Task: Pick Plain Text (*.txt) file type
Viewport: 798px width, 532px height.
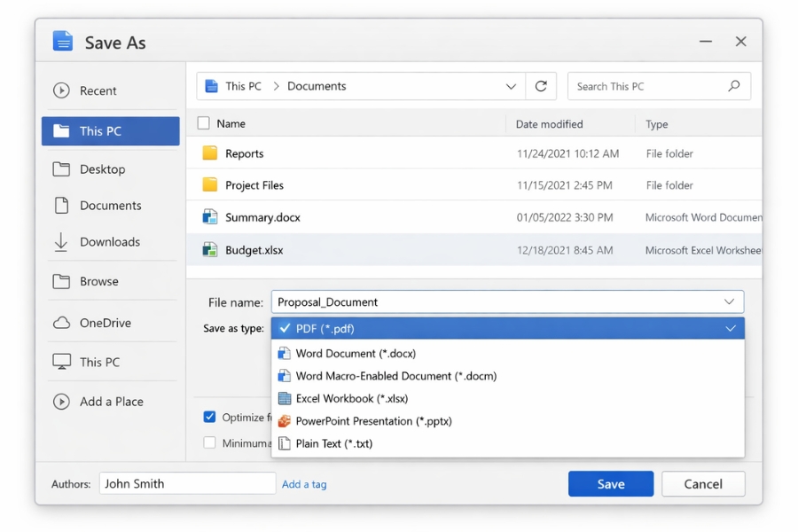Action: 333,443
